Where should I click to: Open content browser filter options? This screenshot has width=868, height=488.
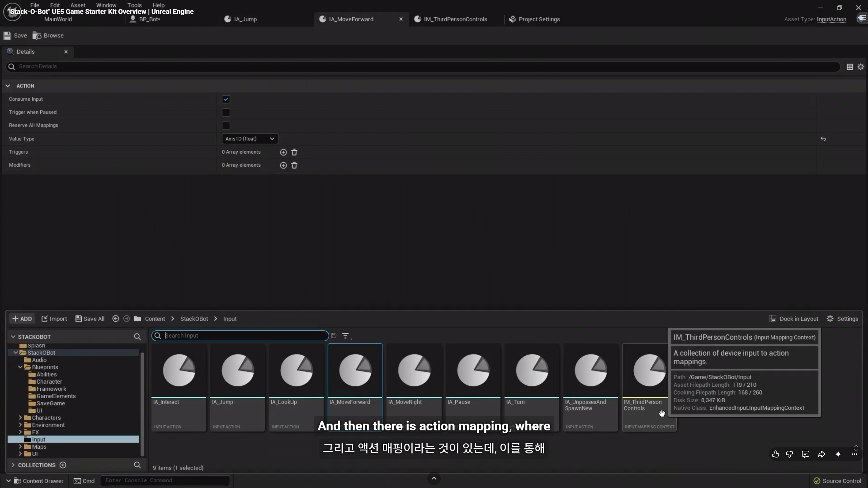(x=346, y=336)
